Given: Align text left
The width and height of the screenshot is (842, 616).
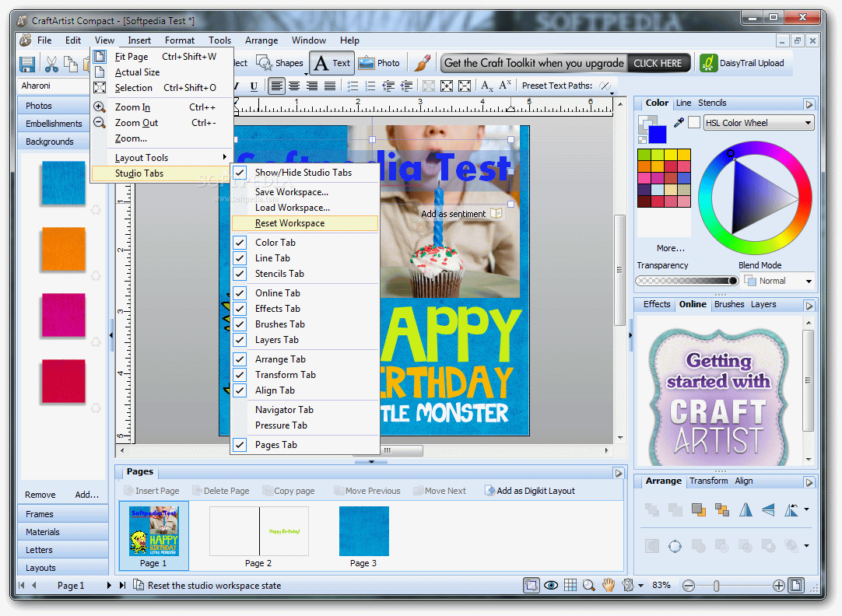Looking at the screenshot, I should pos(276,86).
